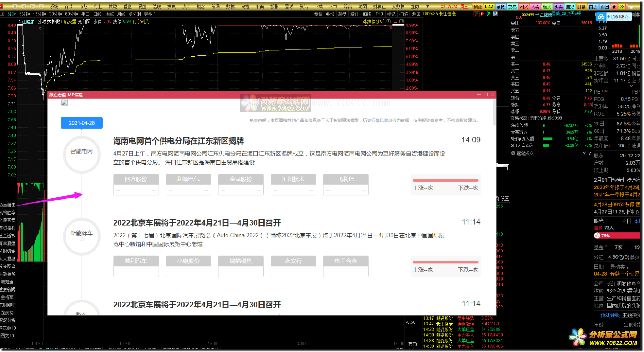Viewport: 644px width, 352px height.
Task: Click the question mark beside 逐笔成交
Action: 589,153
